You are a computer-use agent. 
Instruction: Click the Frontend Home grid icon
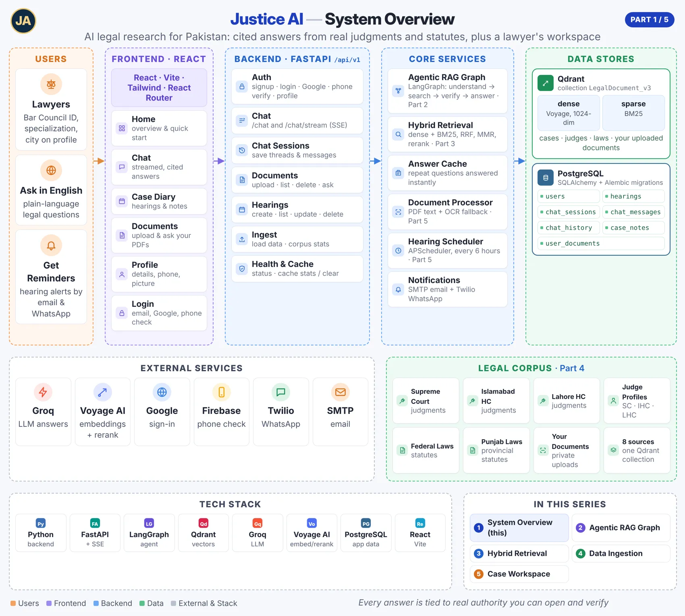[122, 128]
